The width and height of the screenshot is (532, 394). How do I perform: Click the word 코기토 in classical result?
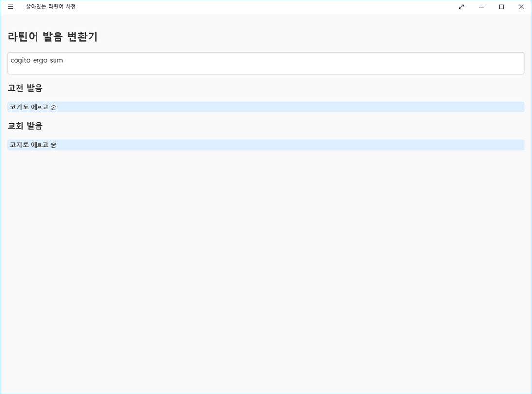19,107
